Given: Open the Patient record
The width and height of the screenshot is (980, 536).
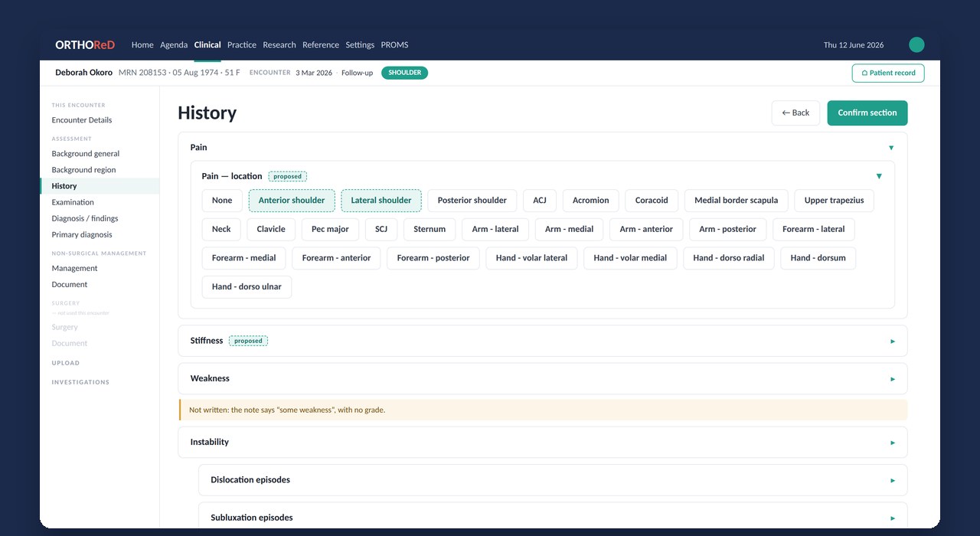Looking at the screenshot, I should tap(888, 73).
